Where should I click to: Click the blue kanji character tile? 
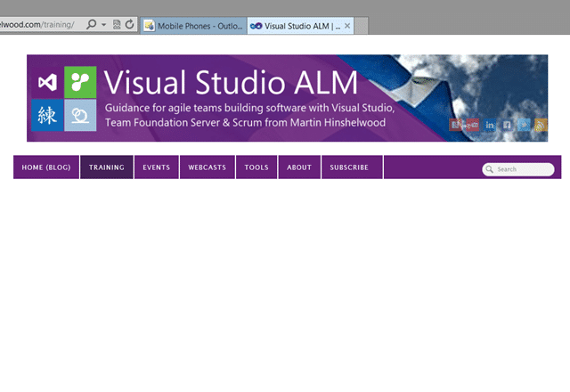coord(47,115)
